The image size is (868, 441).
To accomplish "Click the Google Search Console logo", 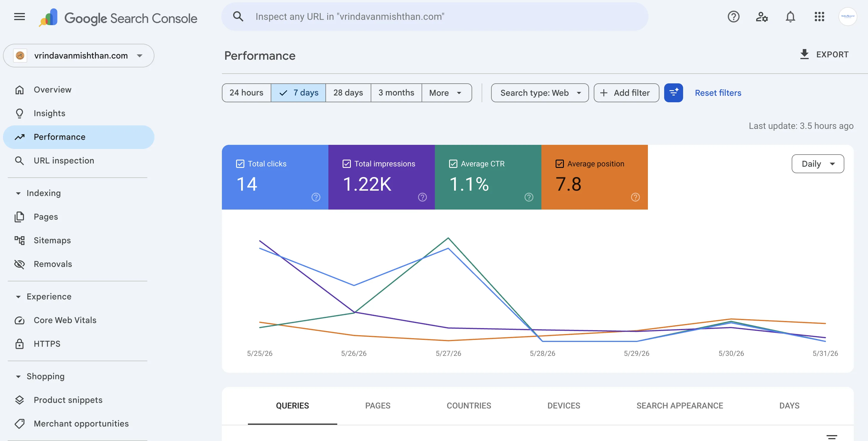I will point(118,17).
